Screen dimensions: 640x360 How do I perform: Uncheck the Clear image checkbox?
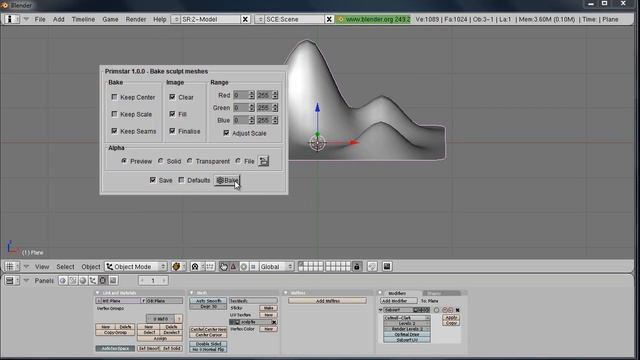point(172,97)
